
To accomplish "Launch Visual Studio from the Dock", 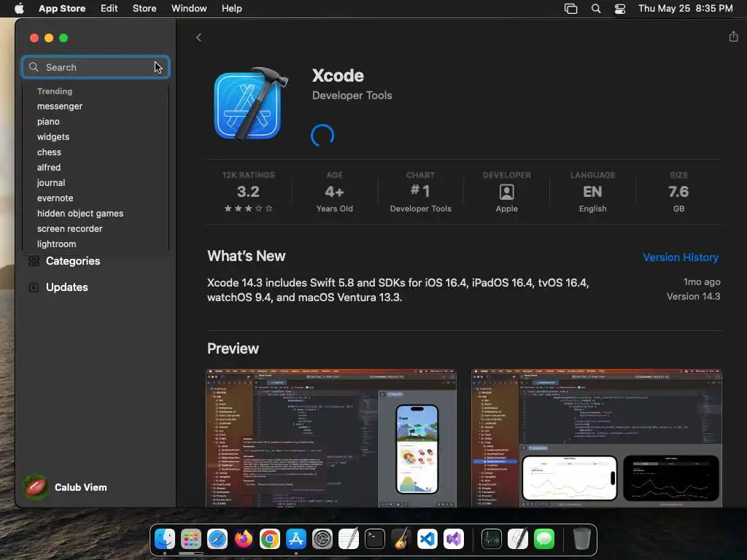I will click(454, 539).
